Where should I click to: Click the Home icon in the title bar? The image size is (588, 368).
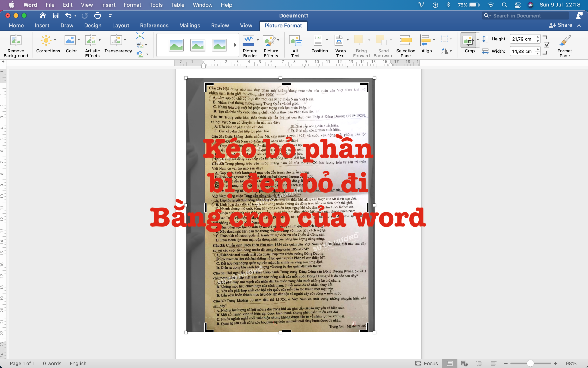(x=43, y=16)
